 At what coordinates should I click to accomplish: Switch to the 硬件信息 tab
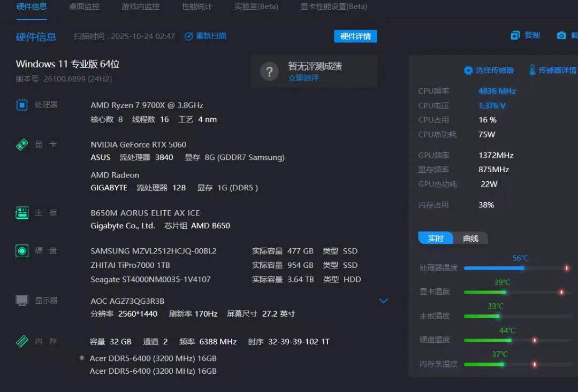click(x=32, y=6)
